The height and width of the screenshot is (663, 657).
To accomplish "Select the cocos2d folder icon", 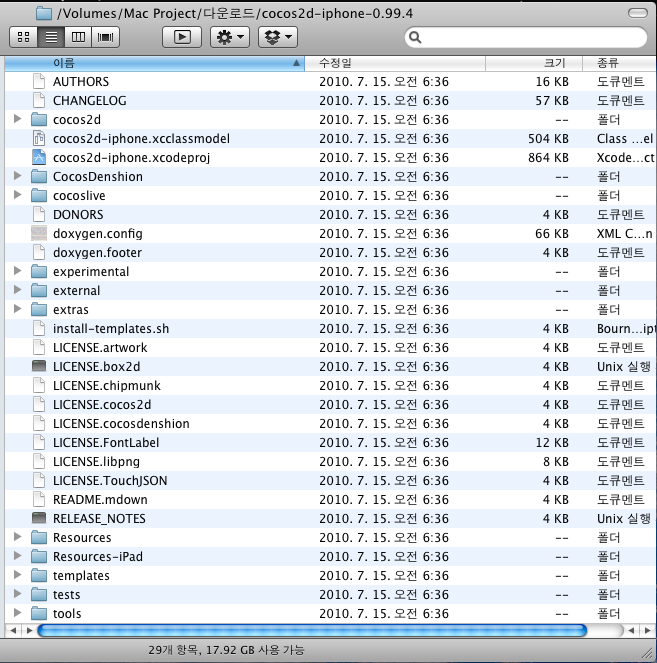I will click(39, 119).
